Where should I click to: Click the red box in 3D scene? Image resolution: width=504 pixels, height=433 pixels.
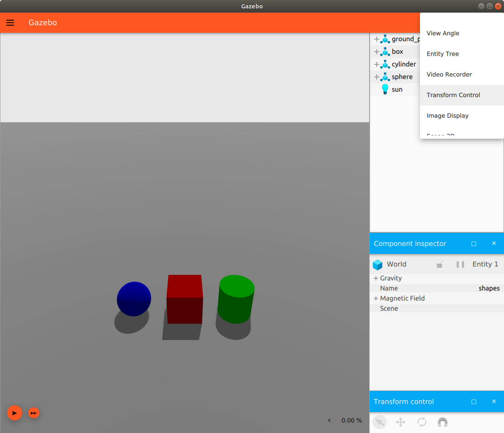(x=185, y=299)
